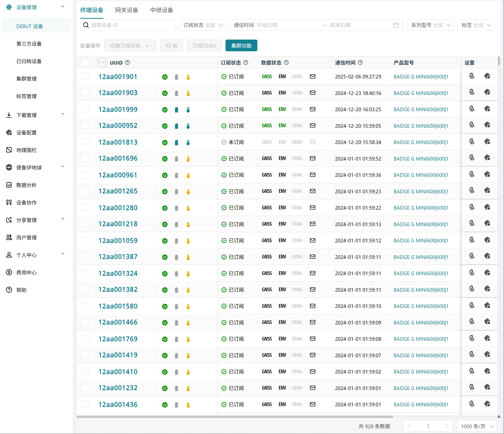Open 订阅状态 filter dropdown
This screenshot has width=504, height=434.
[x=202, y=25]
